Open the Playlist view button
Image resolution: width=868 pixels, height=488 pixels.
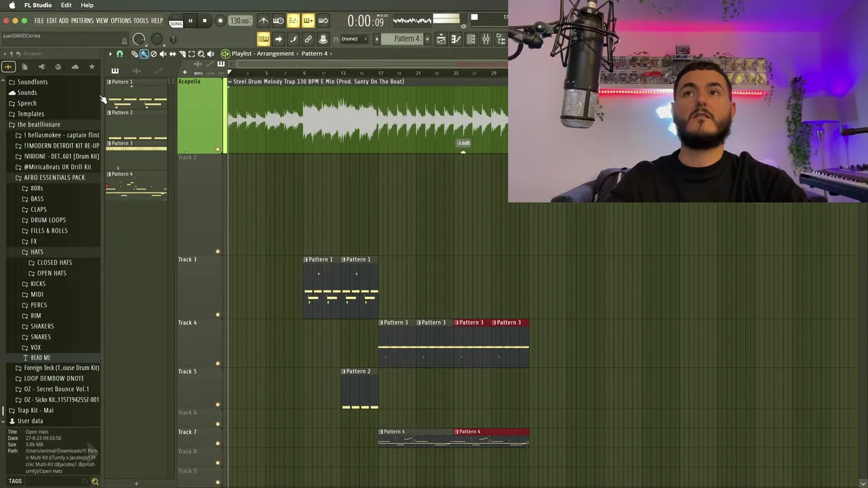click(x=441, y=39)
